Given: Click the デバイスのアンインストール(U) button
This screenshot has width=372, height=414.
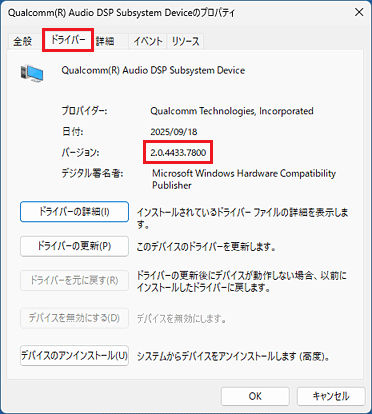Looking at the screenshot, I should 74,356.
